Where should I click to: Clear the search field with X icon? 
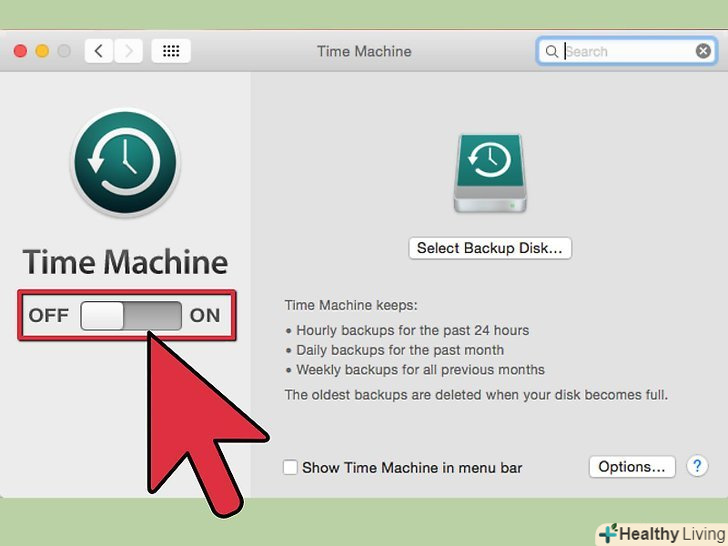703,51
